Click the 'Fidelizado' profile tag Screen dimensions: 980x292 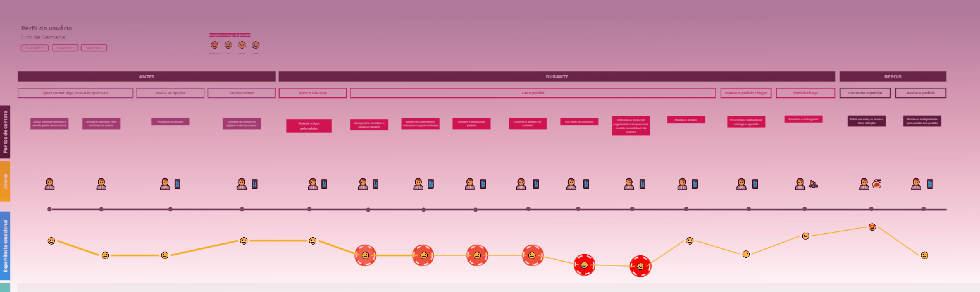[65, 48]
